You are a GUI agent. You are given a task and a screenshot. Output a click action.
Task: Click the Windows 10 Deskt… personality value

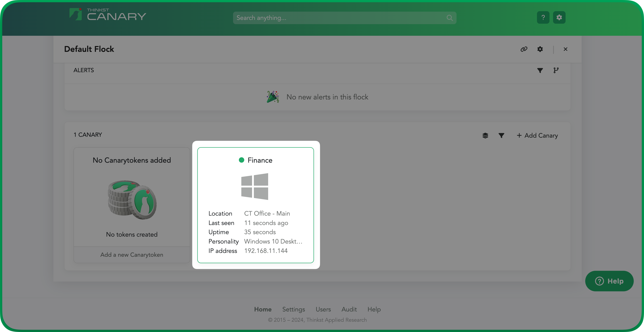click(x=273, y=242)
